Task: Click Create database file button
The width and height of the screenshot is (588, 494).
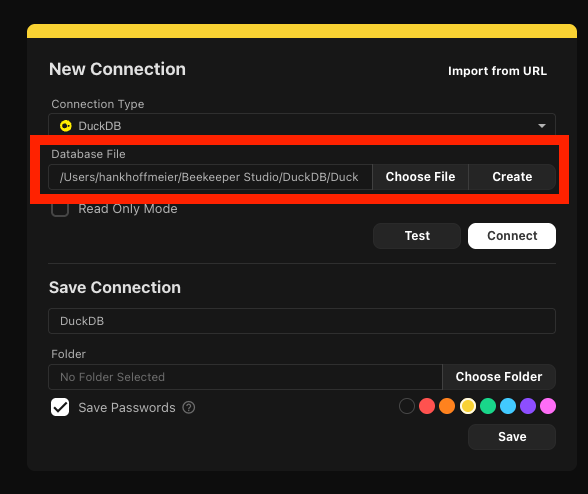Action: (512, 177)
